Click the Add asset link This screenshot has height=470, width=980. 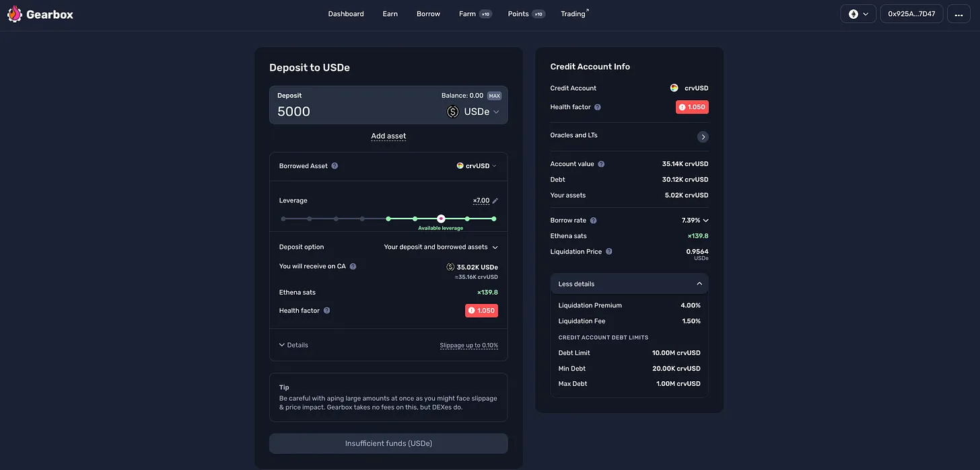pyautogui.click(x=388, y=136)
